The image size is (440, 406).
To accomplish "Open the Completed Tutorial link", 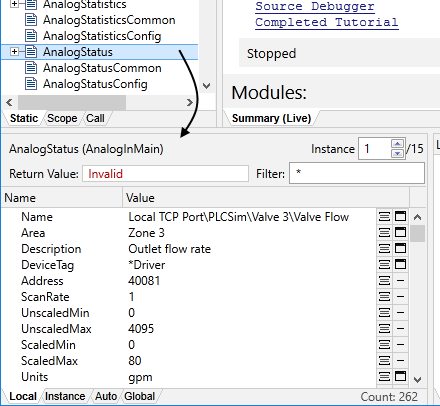I will [x=327, y=22].
